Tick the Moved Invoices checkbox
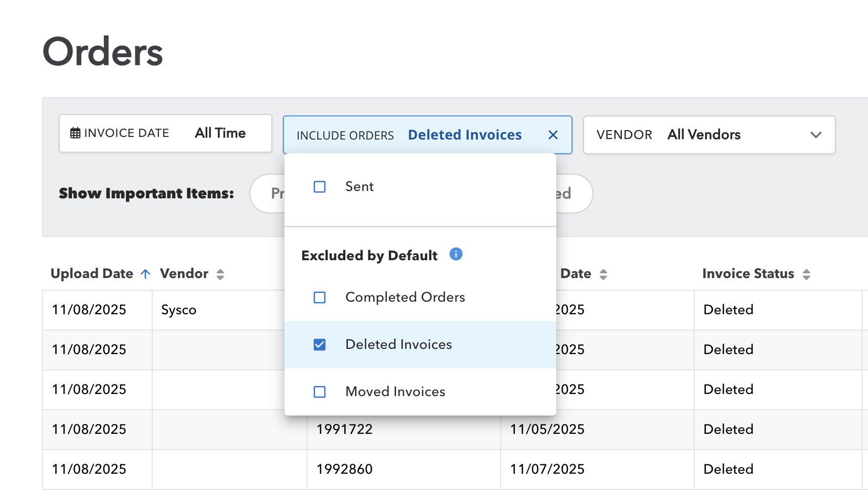 pyautogui.click(x=320, y=392)
